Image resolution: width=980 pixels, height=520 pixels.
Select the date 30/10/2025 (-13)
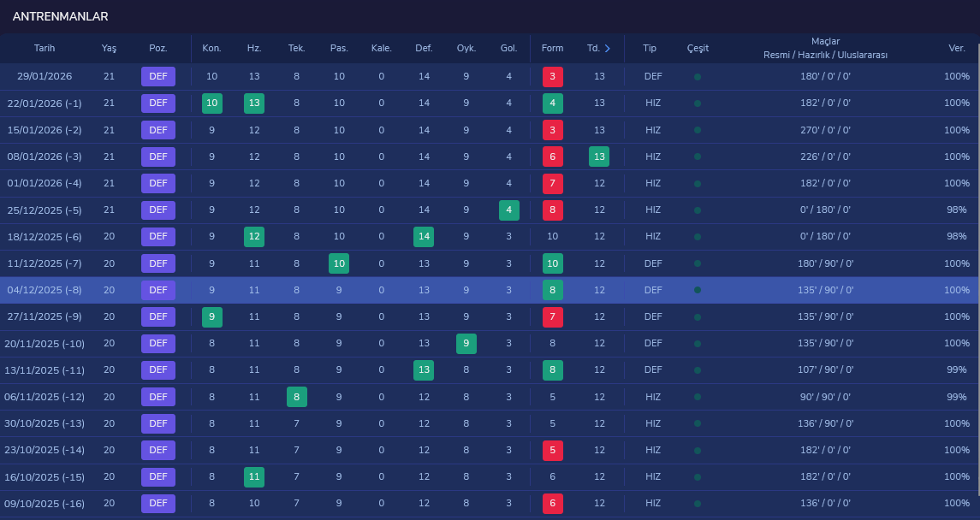[x=45, y=423]
